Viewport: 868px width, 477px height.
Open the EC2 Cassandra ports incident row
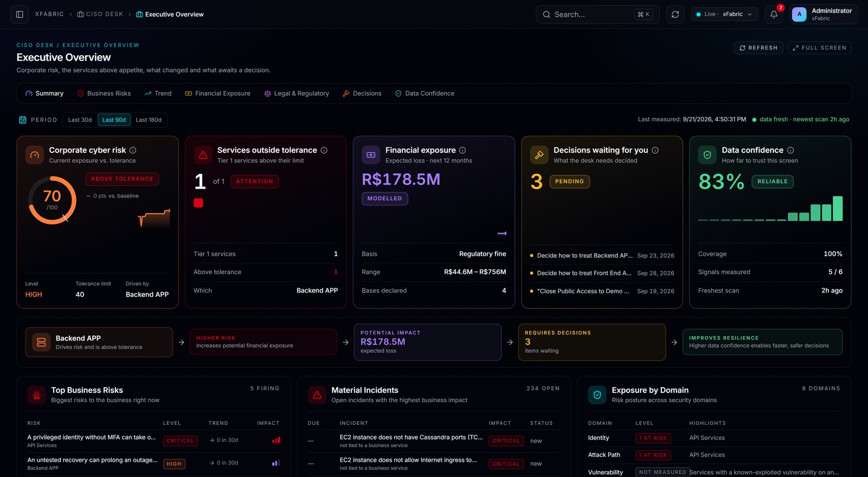tap(434, 441)
